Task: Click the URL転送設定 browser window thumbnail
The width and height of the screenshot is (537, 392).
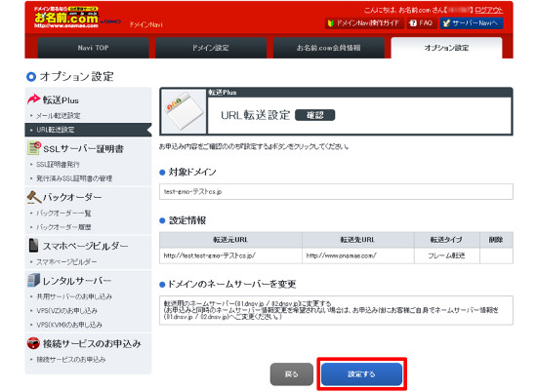Action: (184, 111)
